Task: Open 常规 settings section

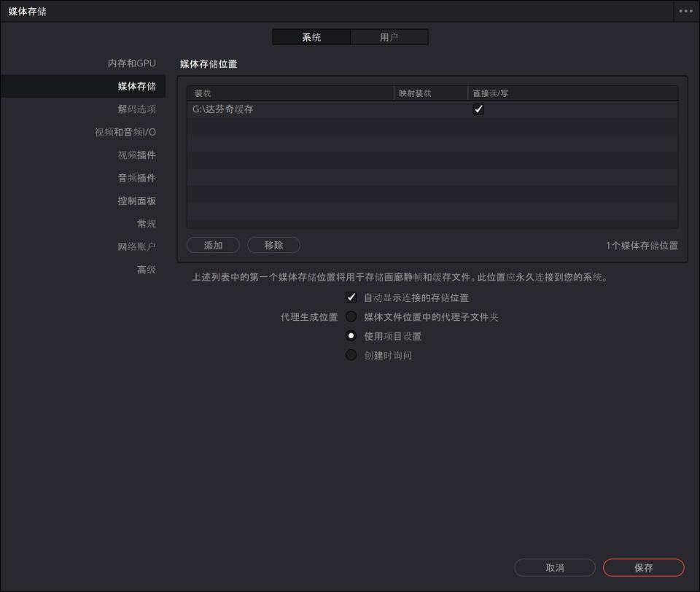Action: pyautogui.click(x=147, y=224)
